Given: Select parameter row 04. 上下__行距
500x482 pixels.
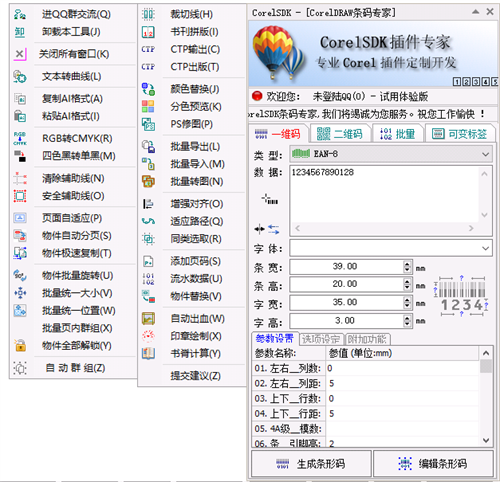Looking at the screenshot, I should pyautogui.click(x=365, y=414).
